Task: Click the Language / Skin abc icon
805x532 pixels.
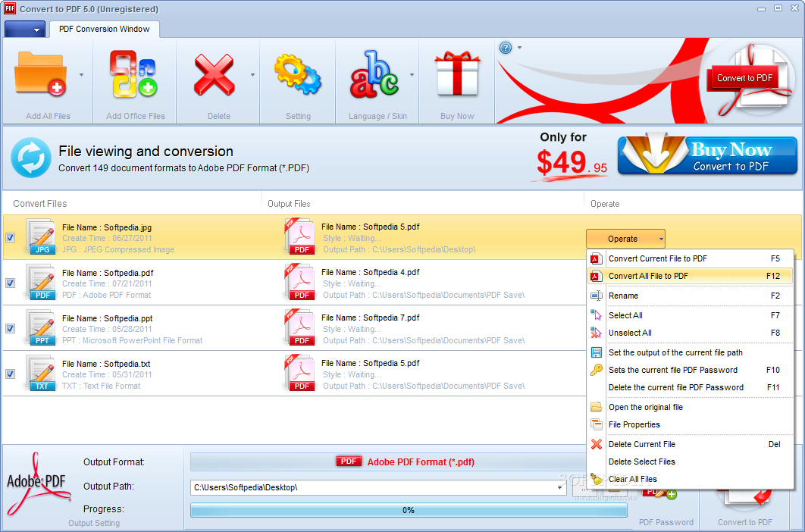Action: [x=374, y=74]
